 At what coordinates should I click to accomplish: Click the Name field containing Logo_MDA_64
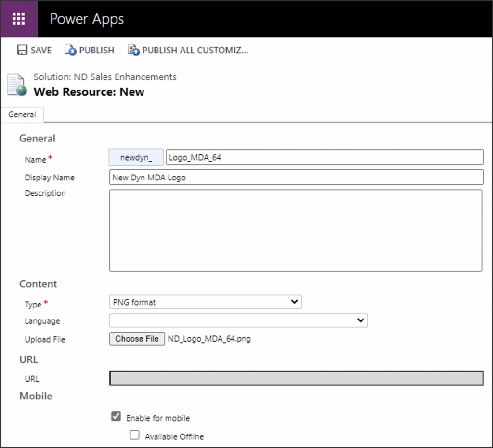click(325, 157)
